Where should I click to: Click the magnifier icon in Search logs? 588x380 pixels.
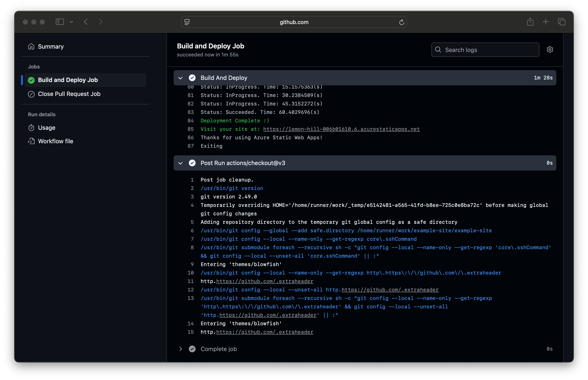click(438, 50)
